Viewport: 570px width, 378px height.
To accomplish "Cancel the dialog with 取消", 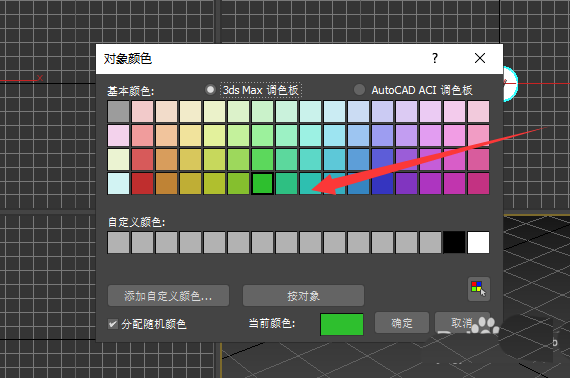I will pos(462,323).
